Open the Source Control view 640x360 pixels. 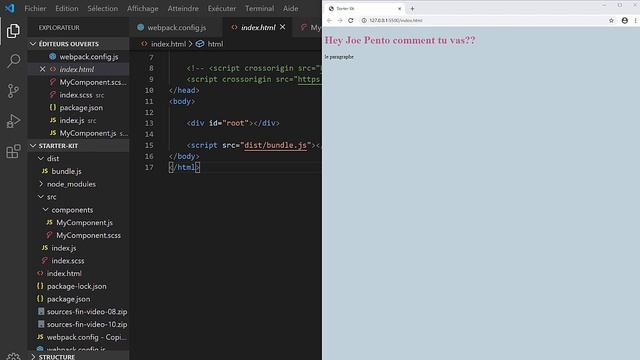(13, 91)
